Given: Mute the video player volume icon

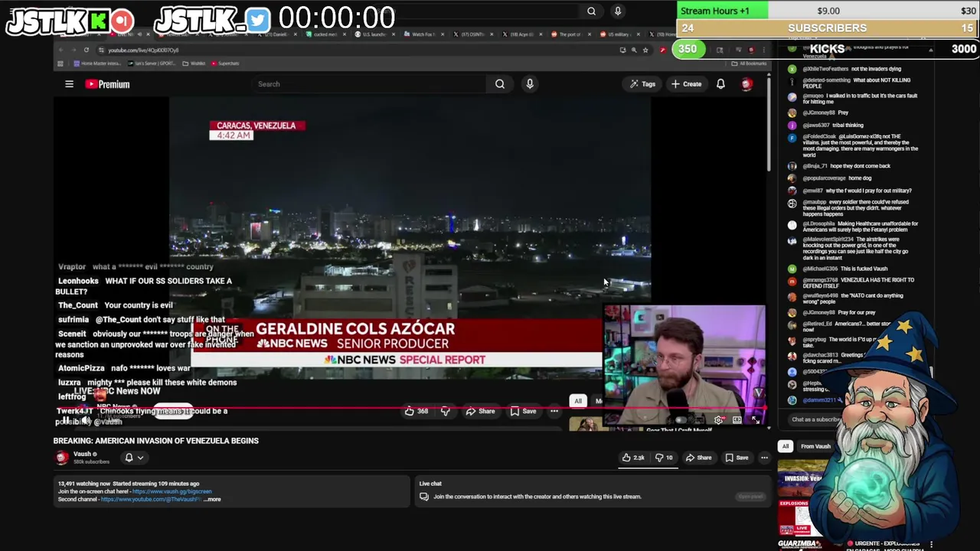Looking at the screenshot, I should pyautogui.click(x=86, y=420).
